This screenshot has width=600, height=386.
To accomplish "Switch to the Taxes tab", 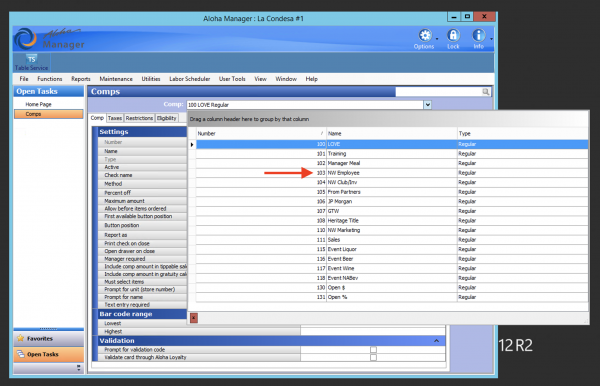I will [115, 118].
